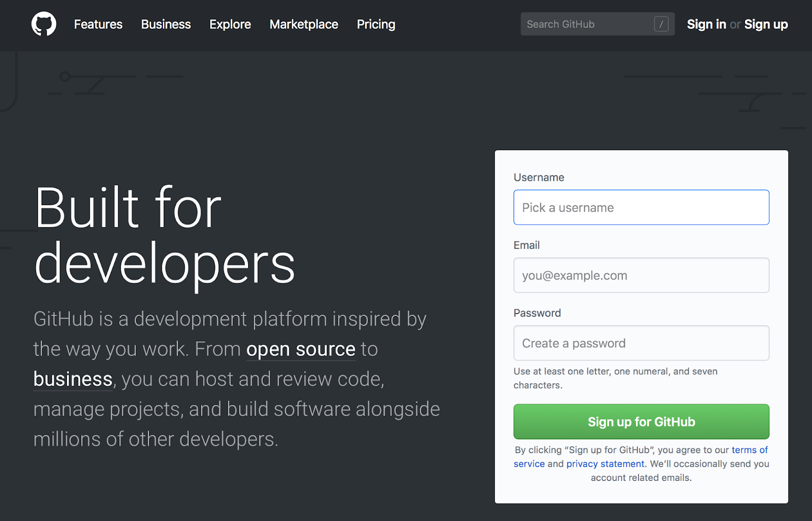
Task: Open the terms of service link
Action: tap(750, 450)
